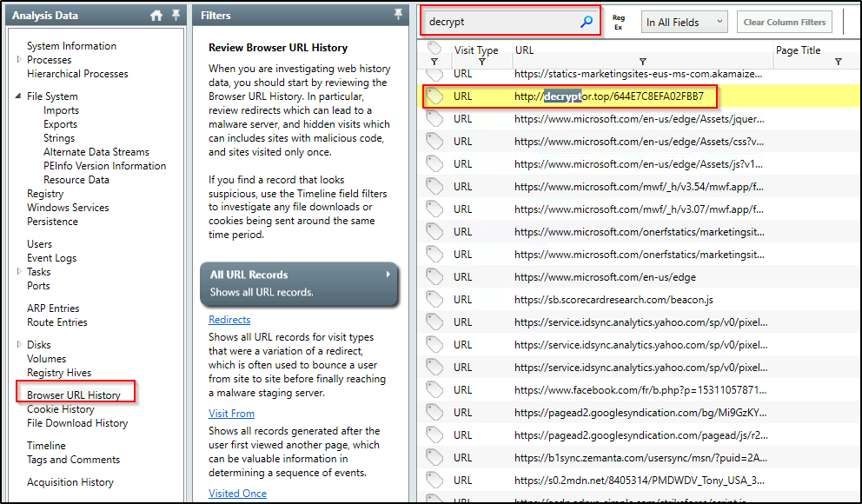The image size is (862, 504).
Task: Collapse the File System tree node
Action: [19, 96]
